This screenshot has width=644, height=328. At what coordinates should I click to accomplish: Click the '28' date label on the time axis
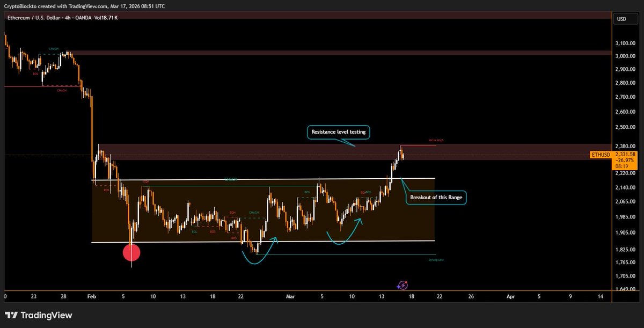63,296
